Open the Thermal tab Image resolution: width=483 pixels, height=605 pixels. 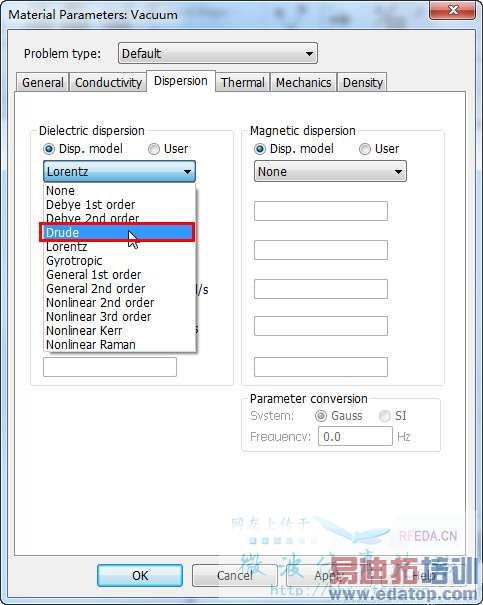point(243,83)
